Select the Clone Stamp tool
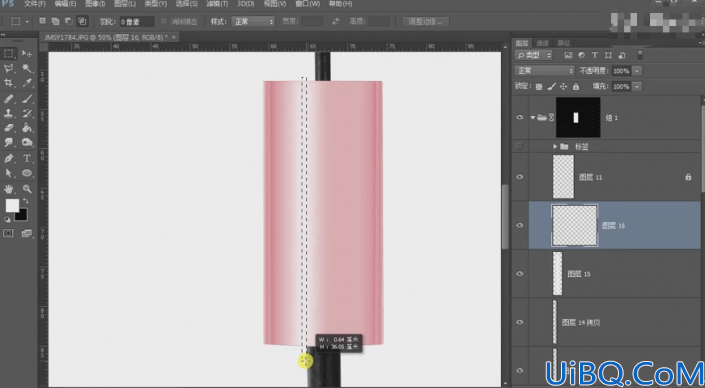705x388 pixels. tap(9, 113)
